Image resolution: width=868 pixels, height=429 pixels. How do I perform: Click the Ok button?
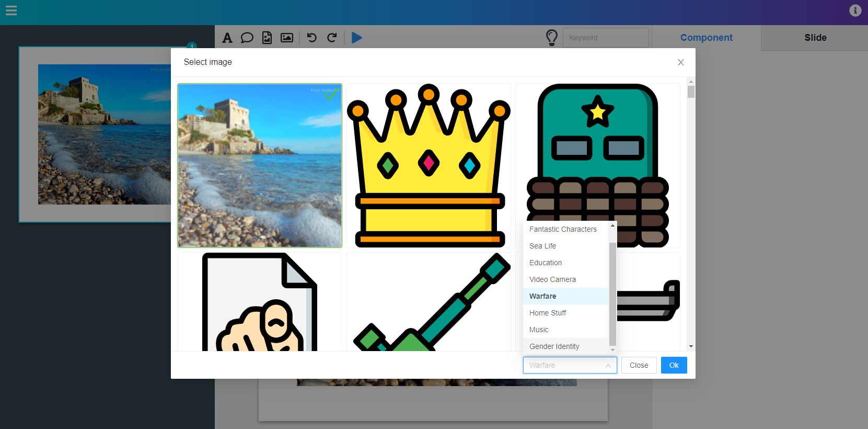(x=674, y=365)
